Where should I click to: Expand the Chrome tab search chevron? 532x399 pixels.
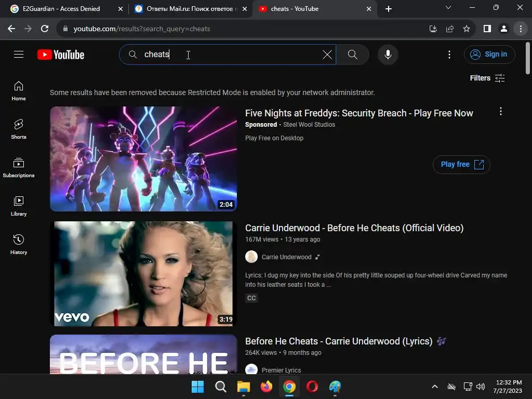click(x=448, y=7)
